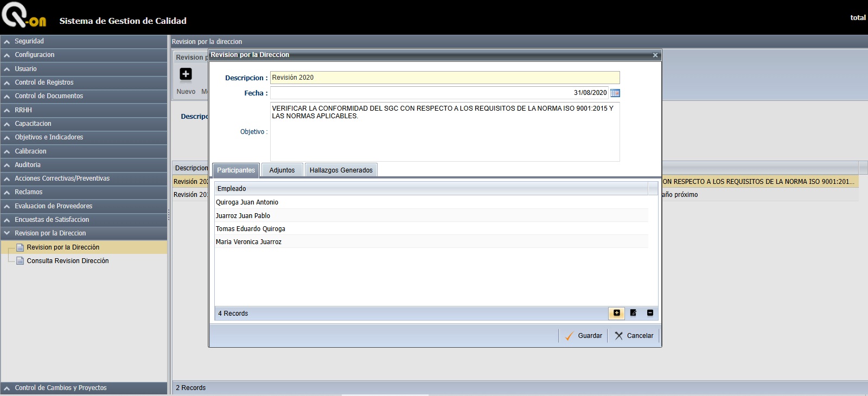The image size is (868, 396).
Task: Expand Control de Cambios y Proyectos section
Action: (x=84, y=388)
